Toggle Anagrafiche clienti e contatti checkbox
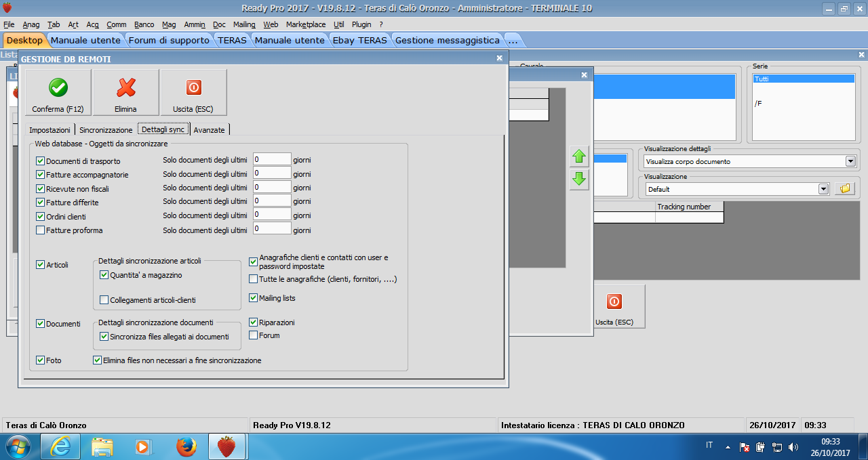The height and width of the screenshot is (460, 868). pyautogui.click(x=254, y=262)
